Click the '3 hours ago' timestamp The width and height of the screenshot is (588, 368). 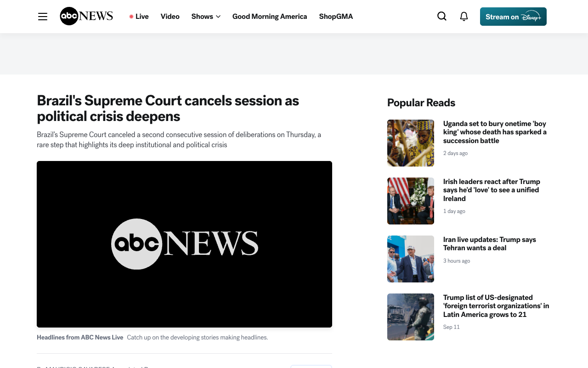tap(457, 261)
